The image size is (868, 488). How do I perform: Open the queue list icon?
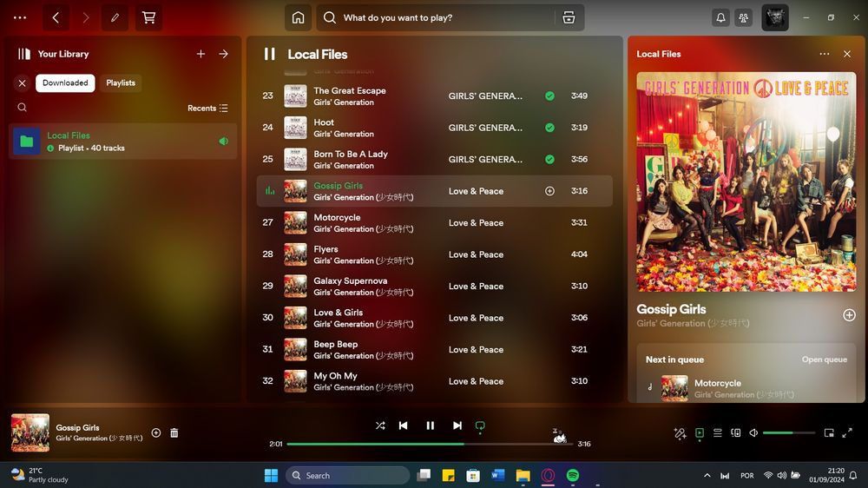tap(718, 432)
